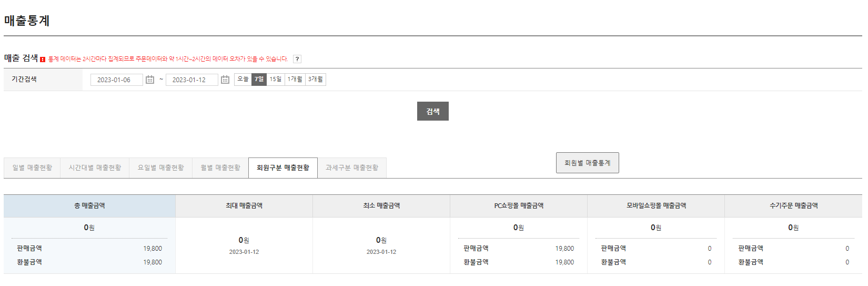Screen dimensions: 868x286
Task: Switch to the 요일별 매출현황 tab
Action: point(161,168)
